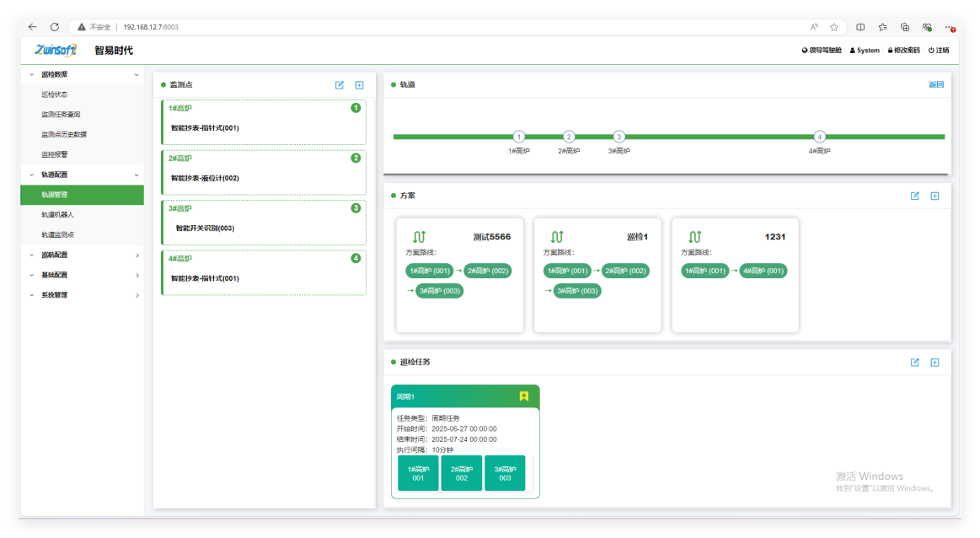The width and height of the screenshot is (980, 538).
Task: Click edit icon in 监测点 panel header
Action: tap(340, 85)
